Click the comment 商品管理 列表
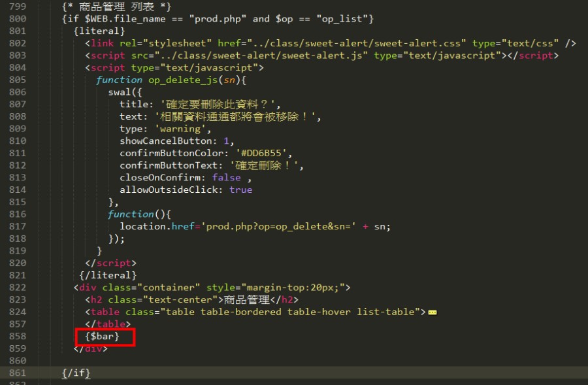588x385 pixels. tap(117, 7)
